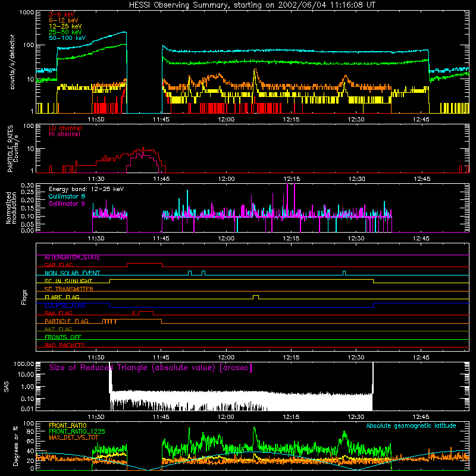Select the yellow 12-25 keV count-rate legend entry
Image resolution: width=476 pixels, height=476 pixels.
pyautogui.click(x=65, y=26)
